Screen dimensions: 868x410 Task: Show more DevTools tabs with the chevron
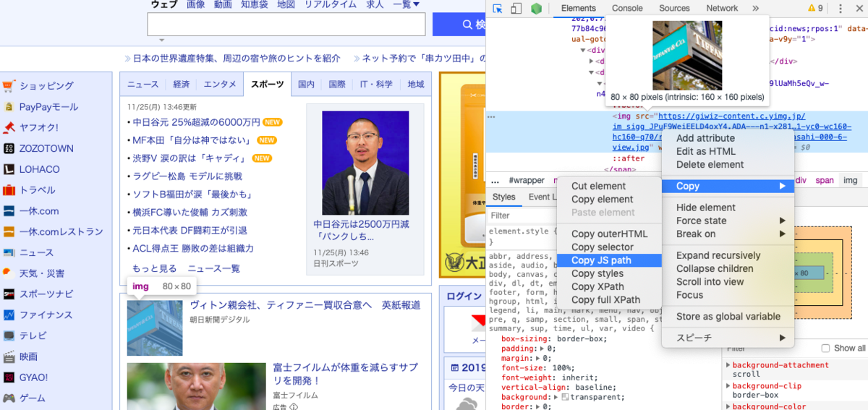coord(755,9)
